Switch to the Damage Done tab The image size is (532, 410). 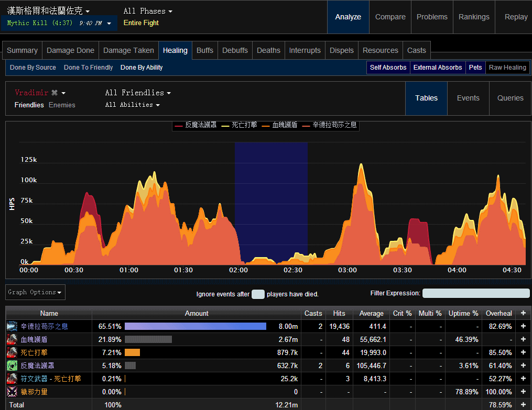[70, 50]
